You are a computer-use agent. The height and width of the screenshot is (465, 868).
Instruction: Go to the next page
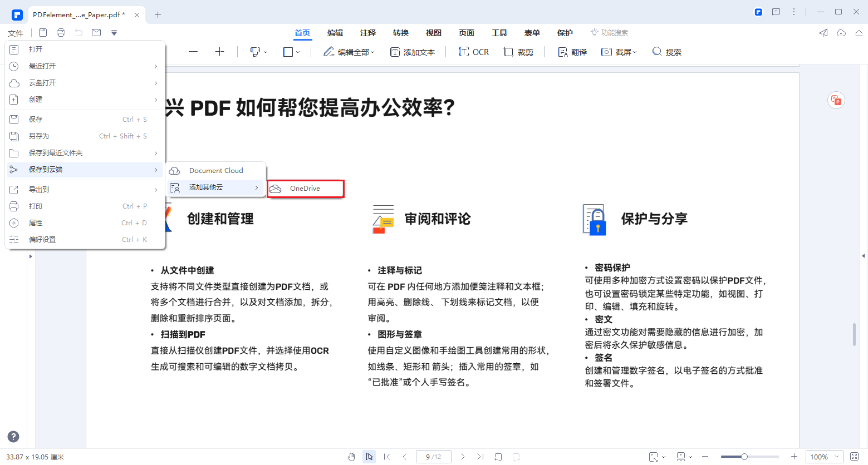463,457
